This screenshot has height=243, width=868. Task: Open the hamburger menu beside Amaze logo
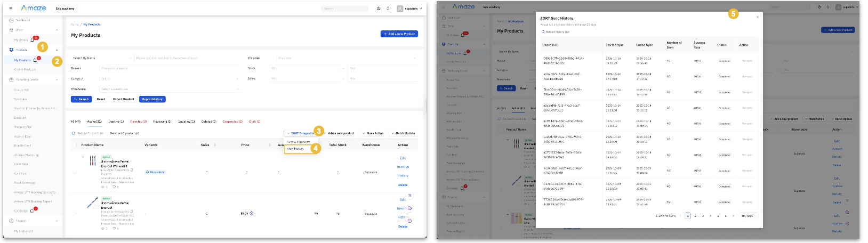(11, 9)
